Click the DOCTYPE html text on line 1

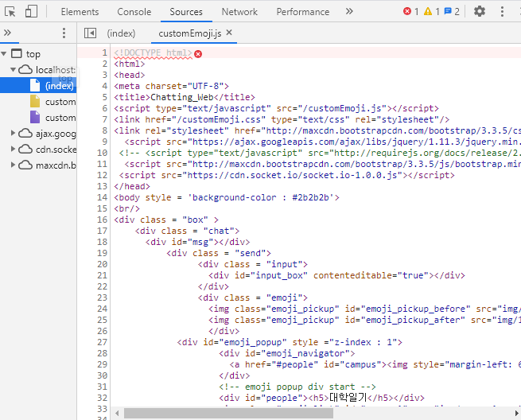coord(153,52)
